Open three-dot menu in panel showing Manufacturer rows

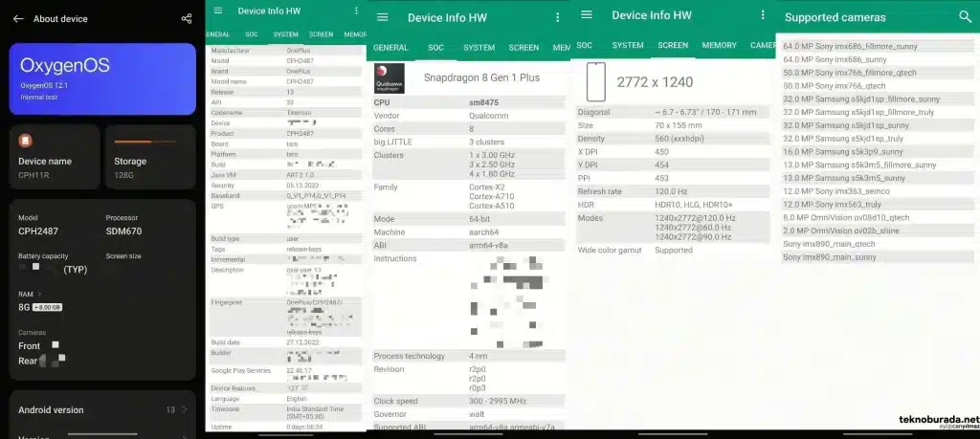point(356,11)
